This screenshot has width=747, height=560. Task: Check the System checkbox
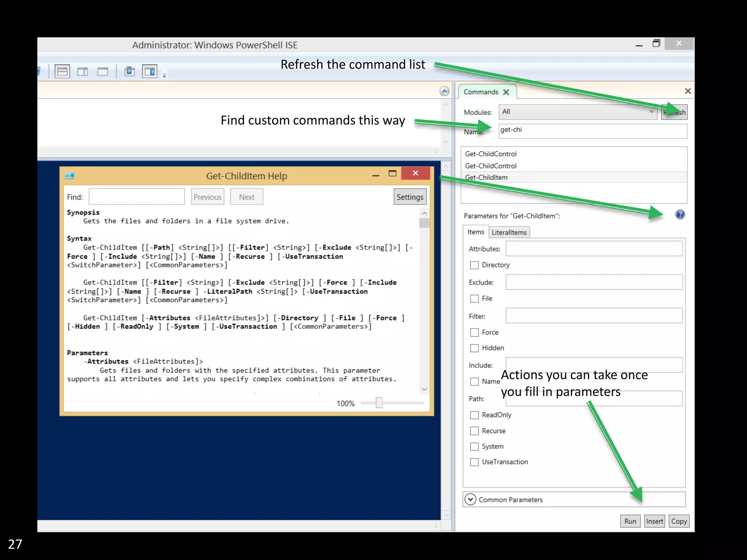click(x=474, y=447)
